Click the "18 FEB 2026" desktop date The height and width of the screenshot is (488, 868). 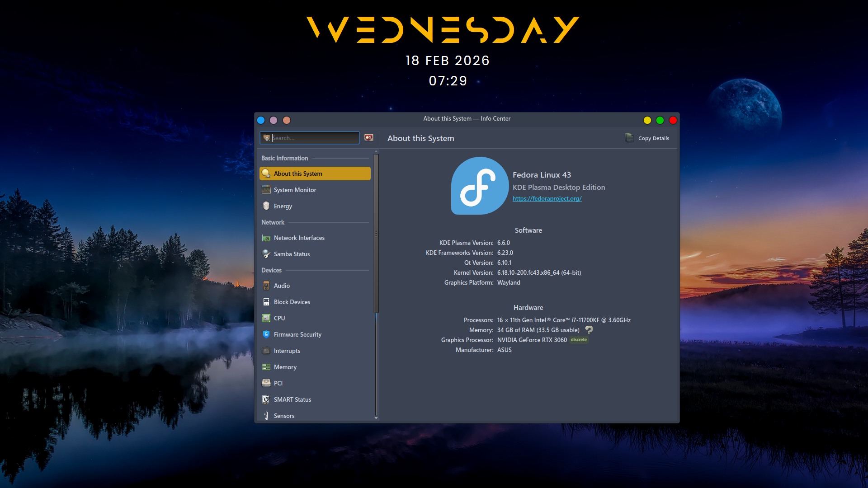(x=448, y=61)
